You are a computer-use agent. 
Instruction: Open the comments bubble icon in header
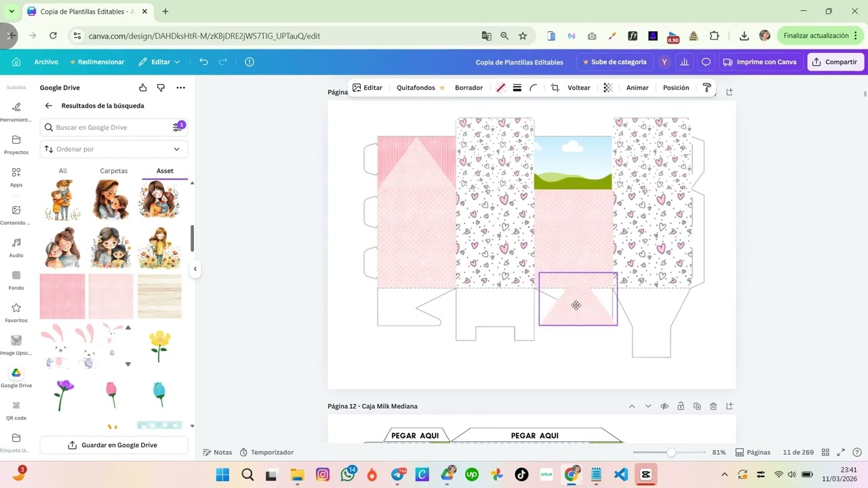point(706,62)
